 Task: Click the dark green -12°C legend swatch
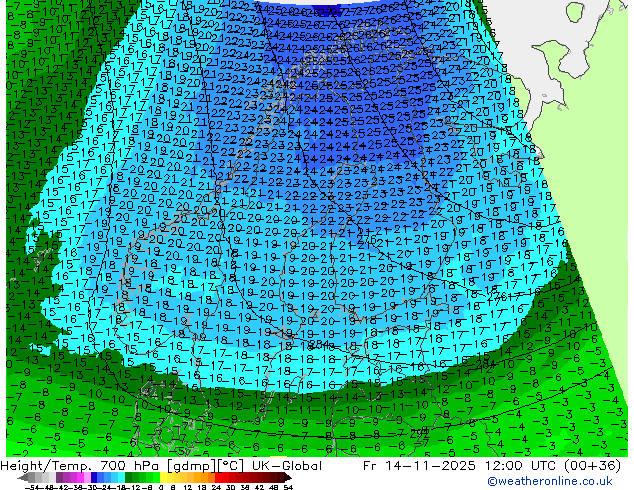point(129,477)
